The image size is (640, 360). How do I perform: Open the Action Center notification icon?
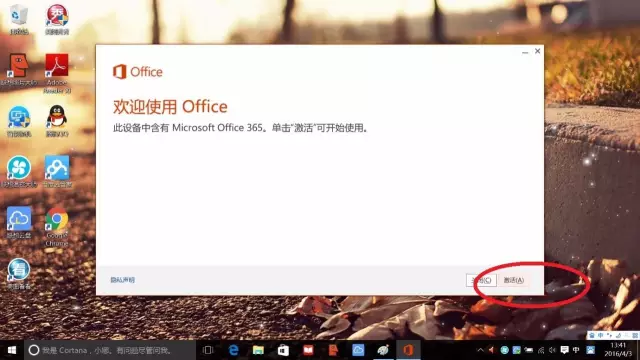pyautogui.click(x=564, y=350)
